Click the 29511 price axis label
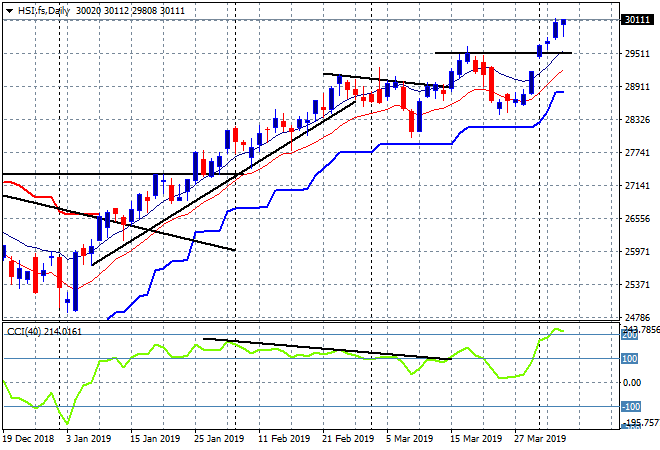Image resolution: width=660 pixels, height=450 pixels. [635, 54]
